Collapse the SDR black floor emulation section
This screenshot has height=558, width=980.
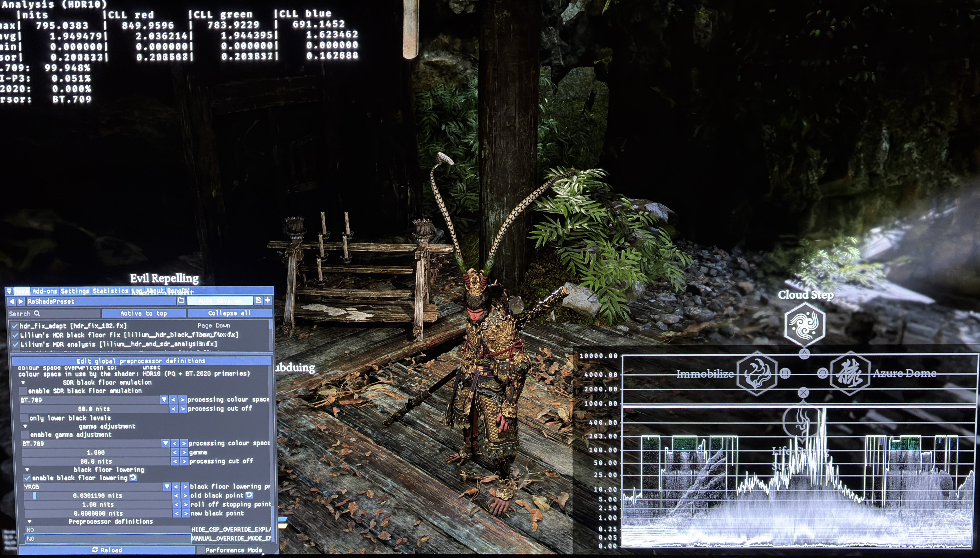pyautogui.click(x=23, y=383)
